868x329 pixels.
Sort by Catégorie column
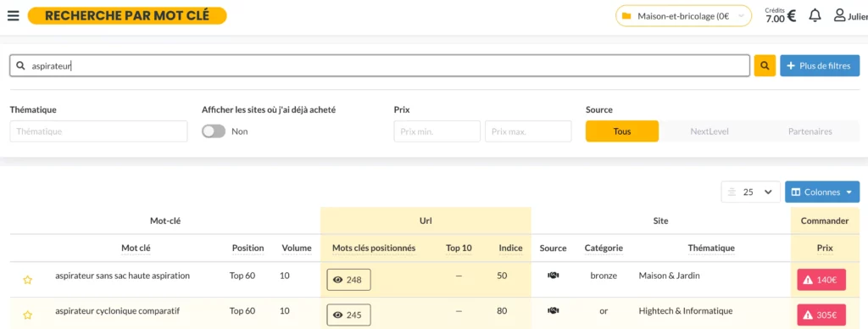pos(604,248)
